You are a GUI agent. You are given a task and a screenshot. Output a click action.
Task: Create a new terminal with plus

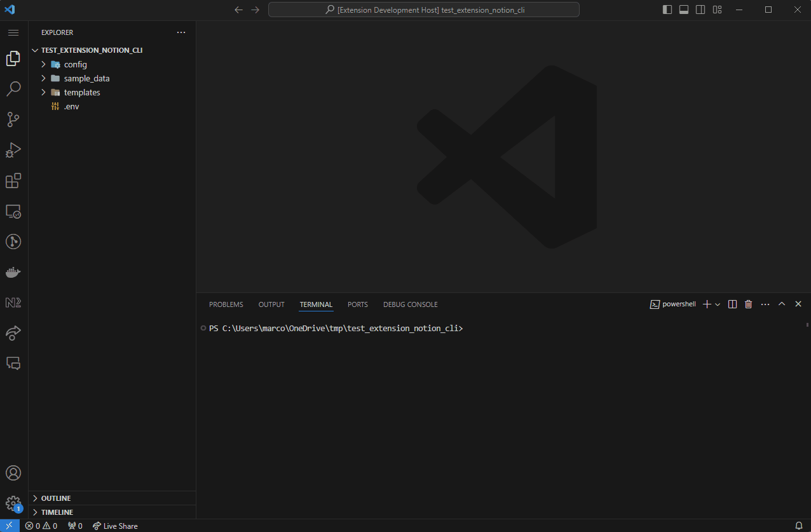click(707, 304)
